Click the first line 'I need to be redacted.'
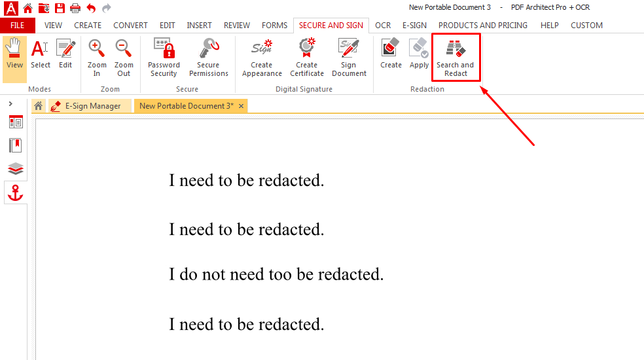The image size is (644, 360). tap(247, 181)
